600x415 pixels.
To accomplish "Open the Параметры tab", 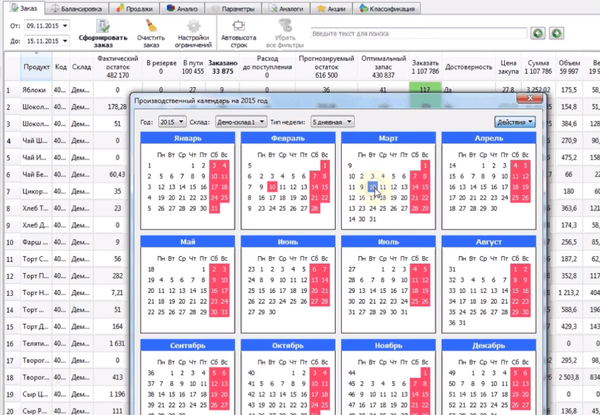I will click(x=233, y=8).
